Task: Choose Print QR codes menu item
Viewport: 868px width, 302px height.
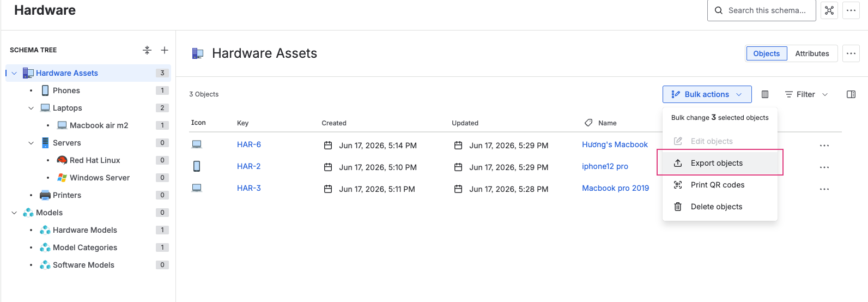Action: tap(720, 185)
